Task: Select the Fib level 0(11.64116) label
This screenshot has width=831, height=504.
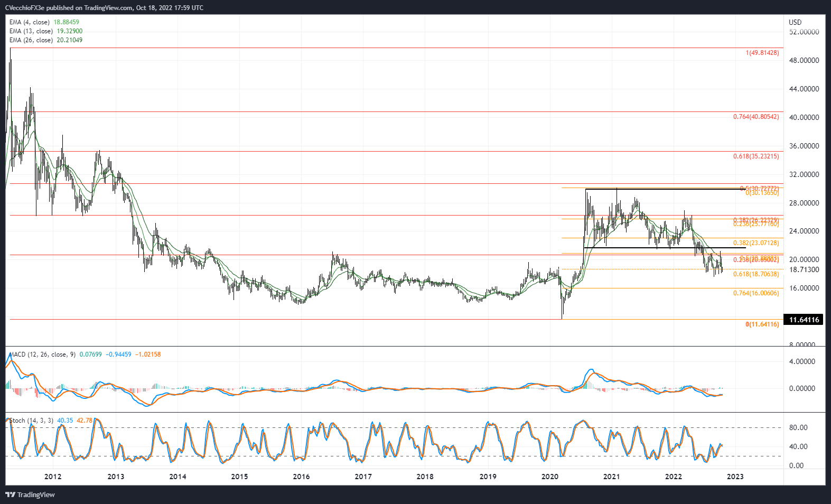Action: click(x=762, y=324)
